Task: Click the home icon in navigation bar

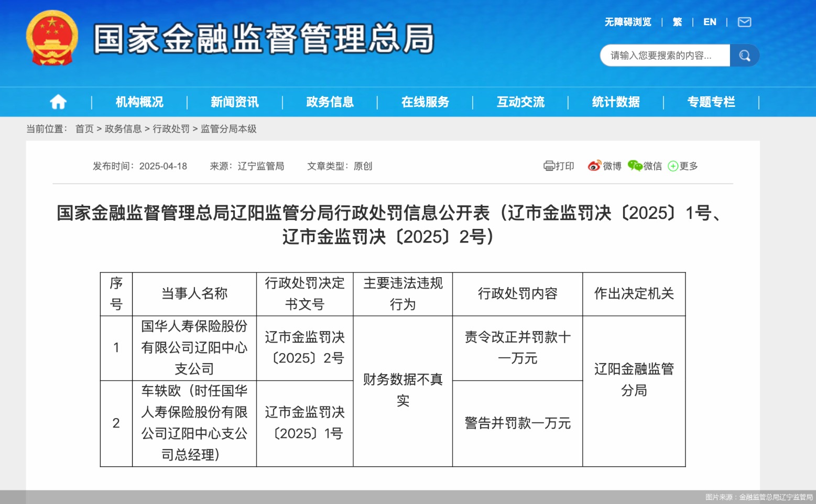Action: [x=57, y=102]
